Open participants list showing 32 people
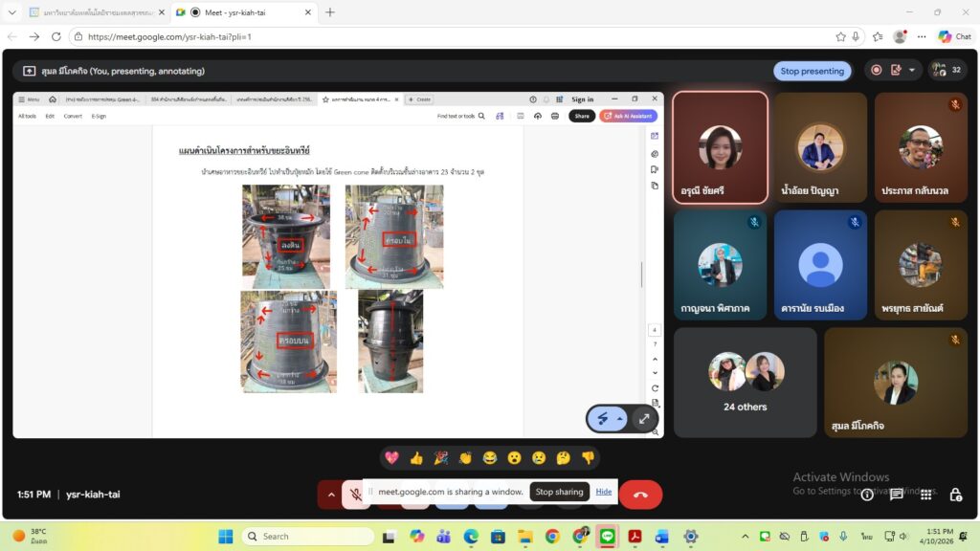 pyautogui.click(x=947, y=71)
